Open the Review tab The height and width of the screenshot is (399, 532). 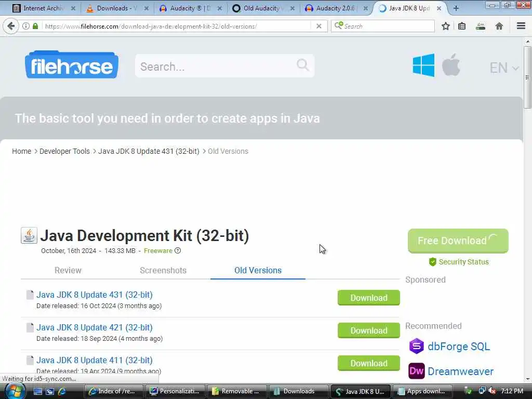(68, 270)
